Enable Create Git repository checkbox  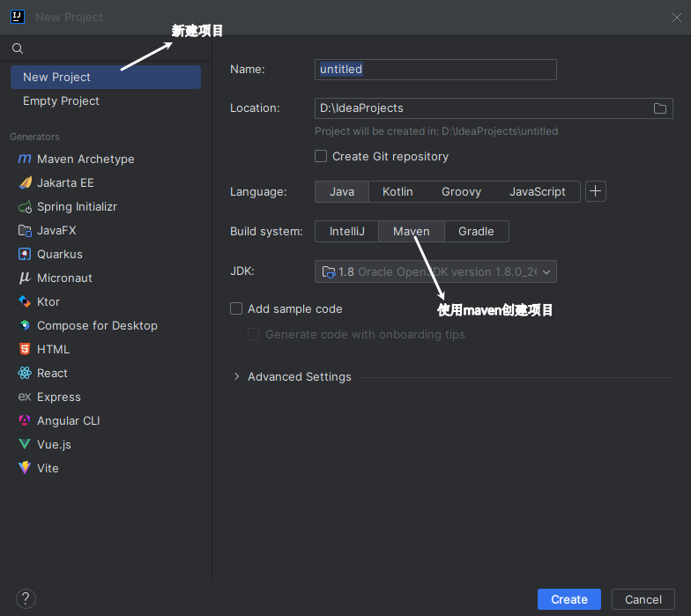point(321,157)
